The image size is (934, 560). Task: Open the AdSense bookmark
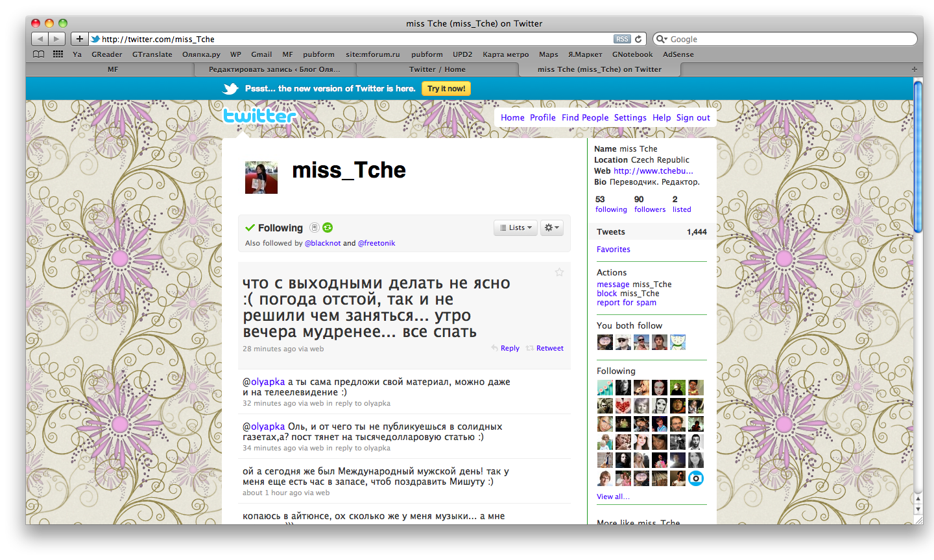coord(678,54)
